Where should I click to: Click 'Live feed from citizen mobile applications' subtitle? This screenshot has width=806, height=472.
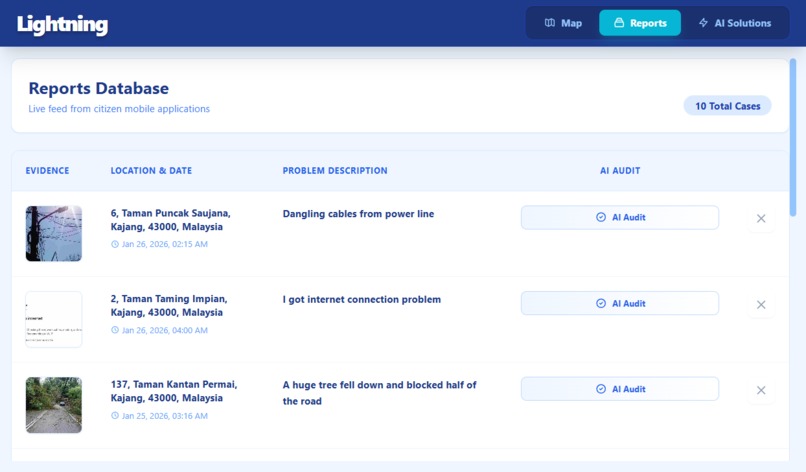(119, 109)
